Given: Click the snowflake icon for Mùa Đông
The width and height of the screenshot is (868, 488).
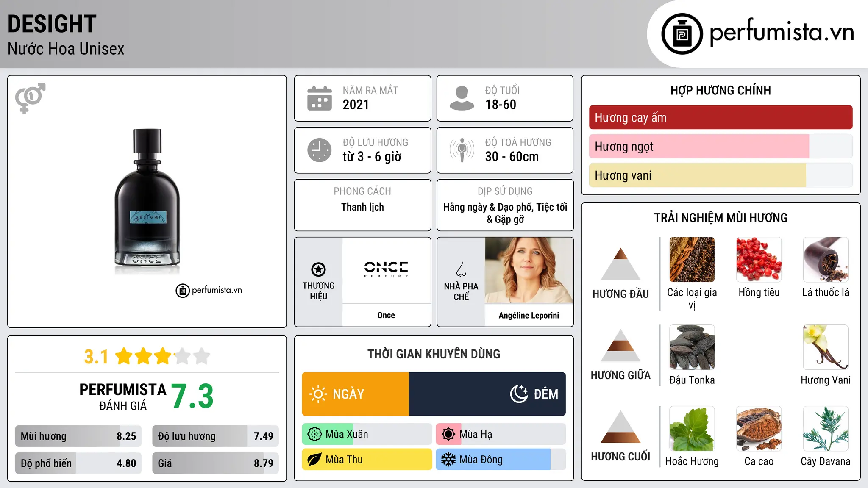Looking at the screenshot, I should [x=448, y=460].
